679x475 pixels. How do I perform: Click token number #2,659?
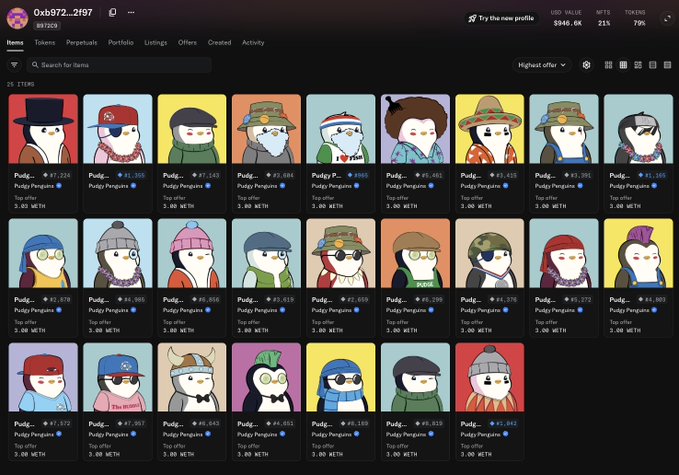click(360, 300)
